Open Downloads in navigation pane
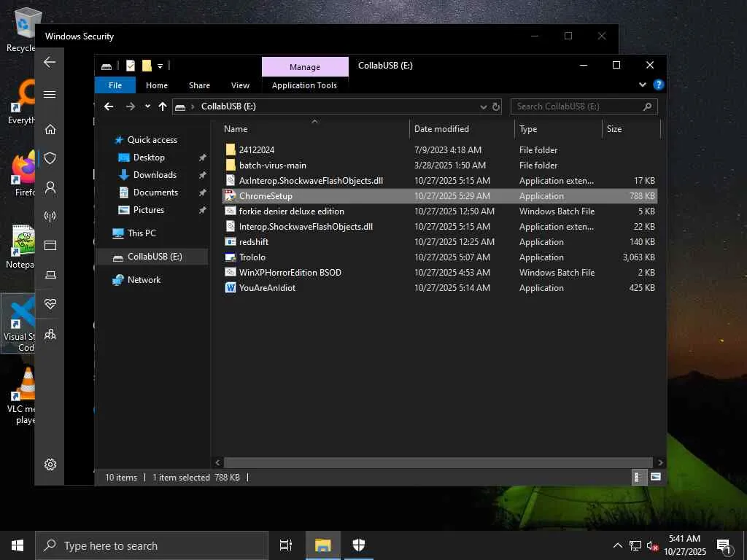747x560 pixels. [x=155, y=175]
